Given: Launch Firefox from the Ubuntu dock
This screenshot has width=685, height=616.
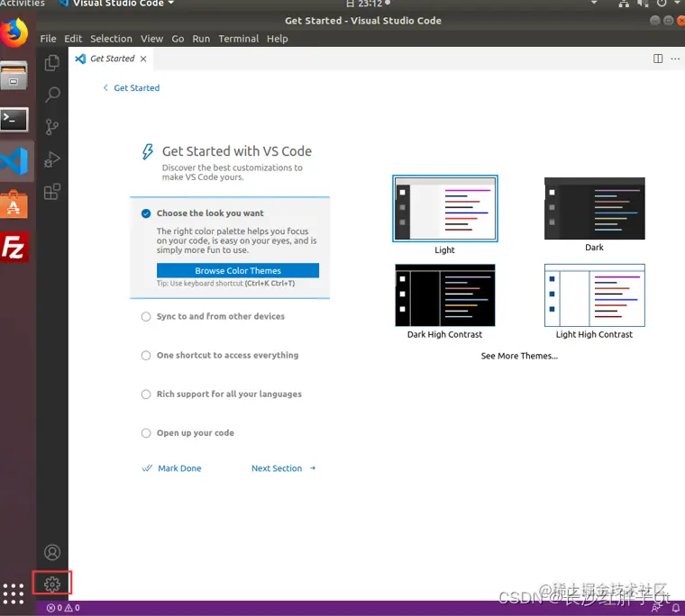Looking at the screenshot, I should tap(14, 32).
